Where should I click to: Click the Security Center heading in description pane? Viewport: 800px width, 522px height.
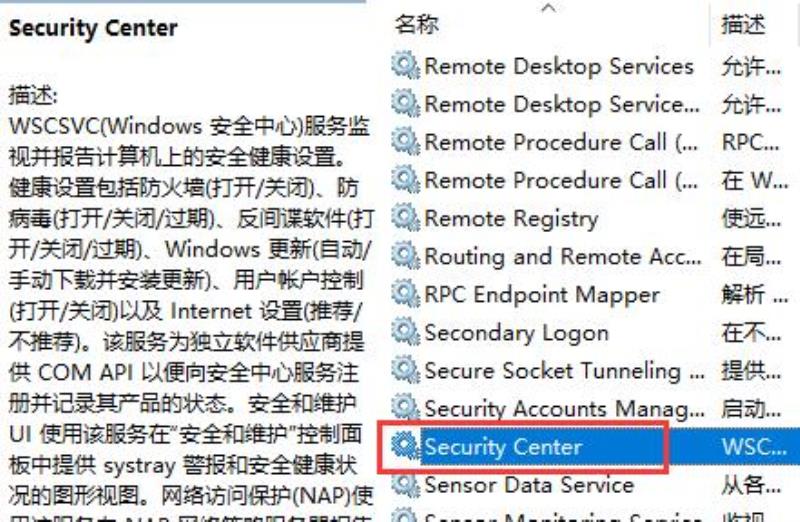tap(93, 28)
